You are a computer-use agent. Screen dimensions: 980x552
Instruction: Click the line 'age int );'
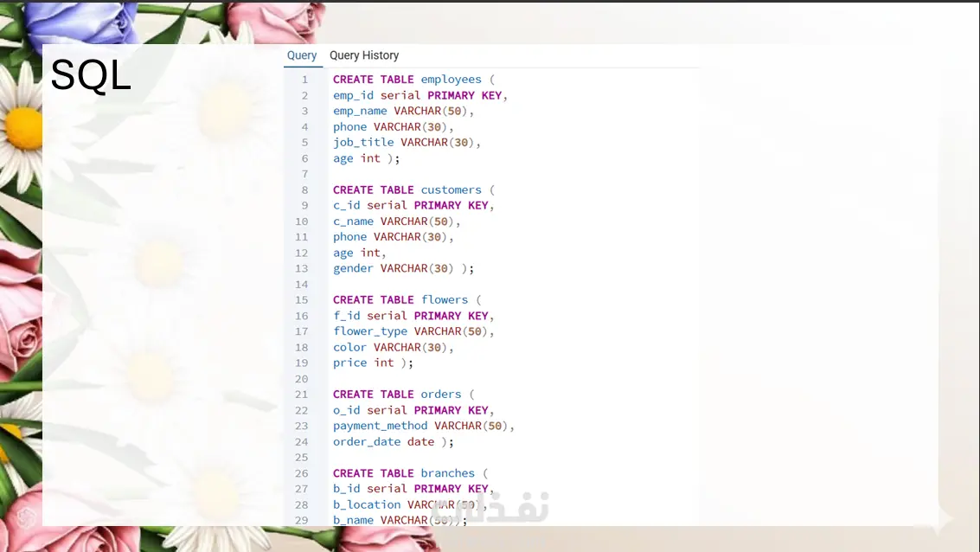coord(366,158)
